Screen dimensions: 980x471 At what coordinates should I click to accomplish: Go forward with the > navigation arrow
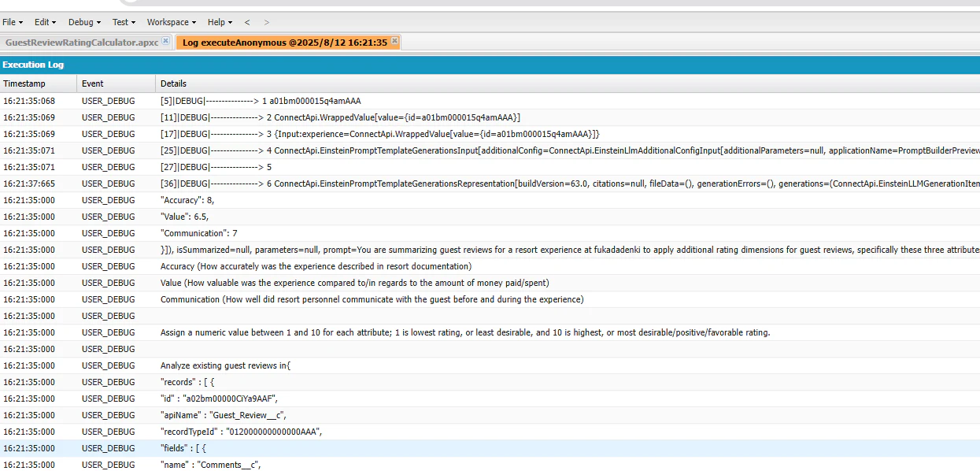tap(266, 22)
